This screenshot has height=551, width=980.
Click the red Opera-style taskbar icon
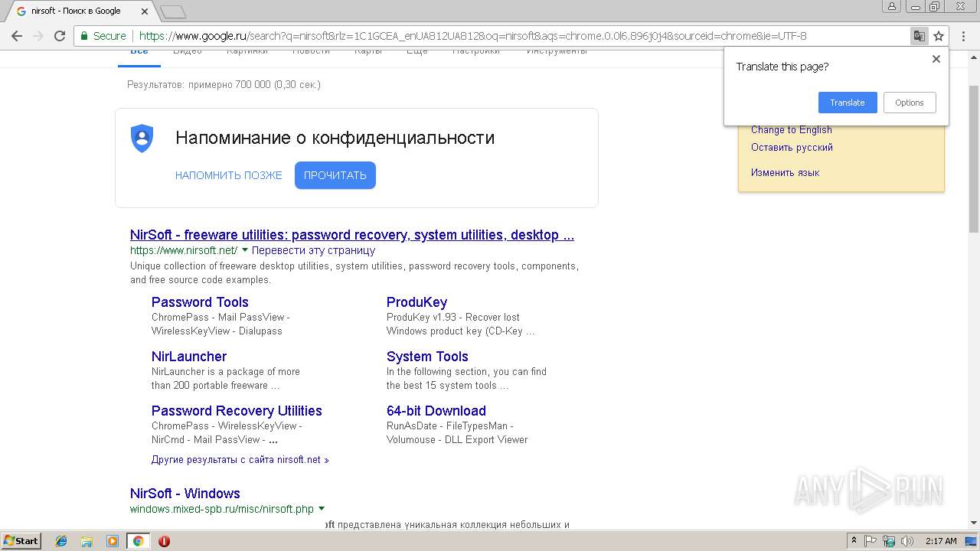point(164,541)
